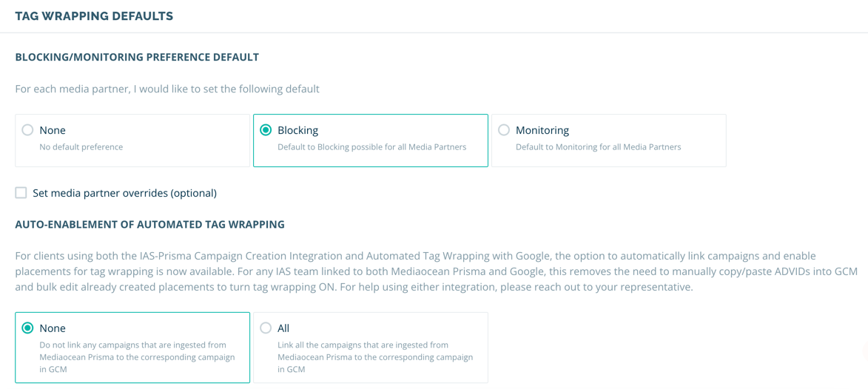Click the Tag Wrapping Defaults page heading

tap(94, 16)
